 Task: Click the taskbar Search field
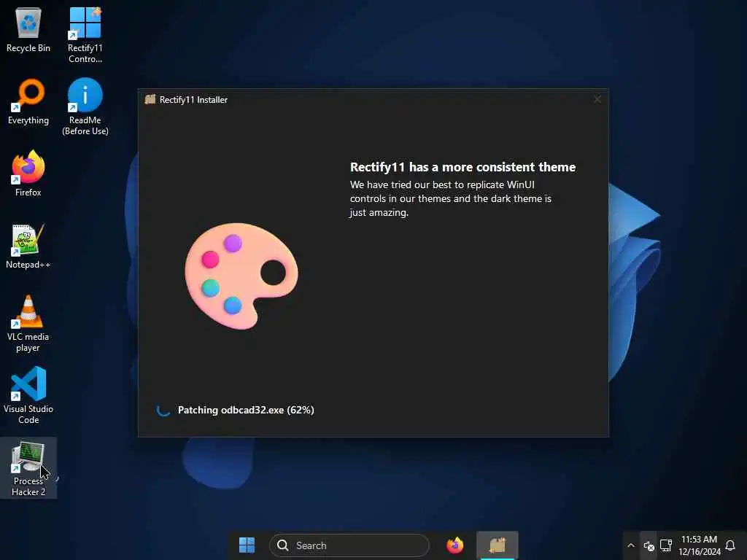point(349,545)
